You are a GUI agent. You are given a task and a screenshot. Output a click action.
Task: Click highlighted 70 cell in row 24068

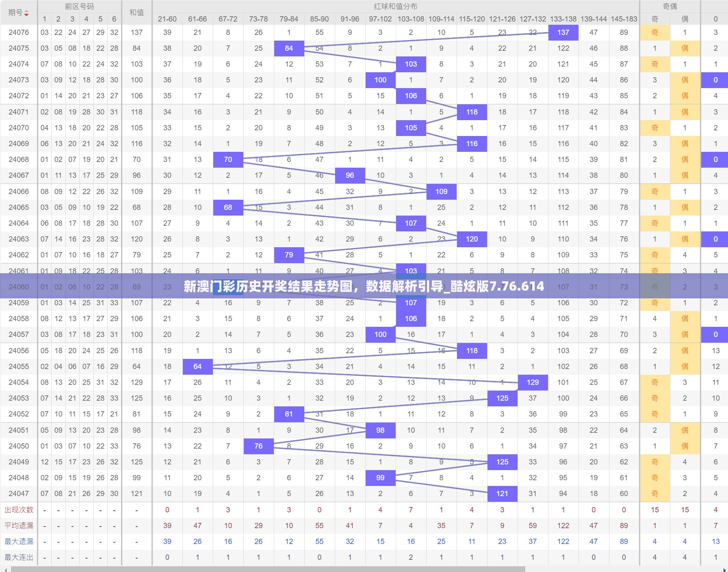tap(228, 160)
